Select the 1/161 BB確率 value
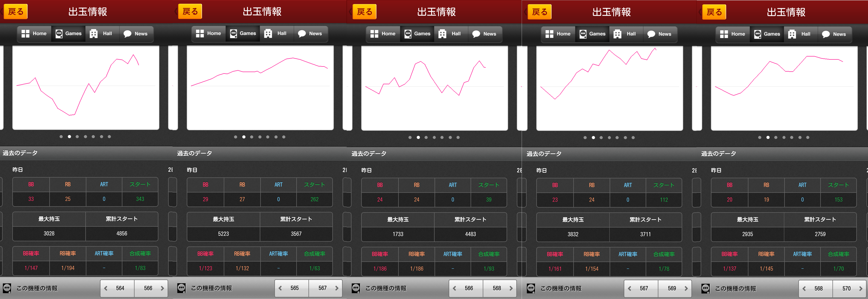 point(555,269)
